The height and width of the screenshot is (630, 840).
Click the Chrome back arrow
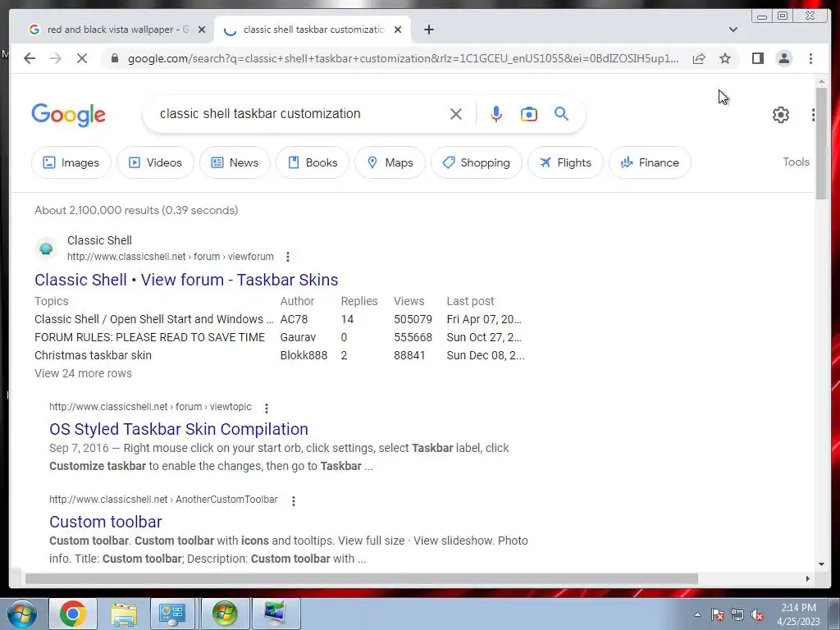pos(30,58)
